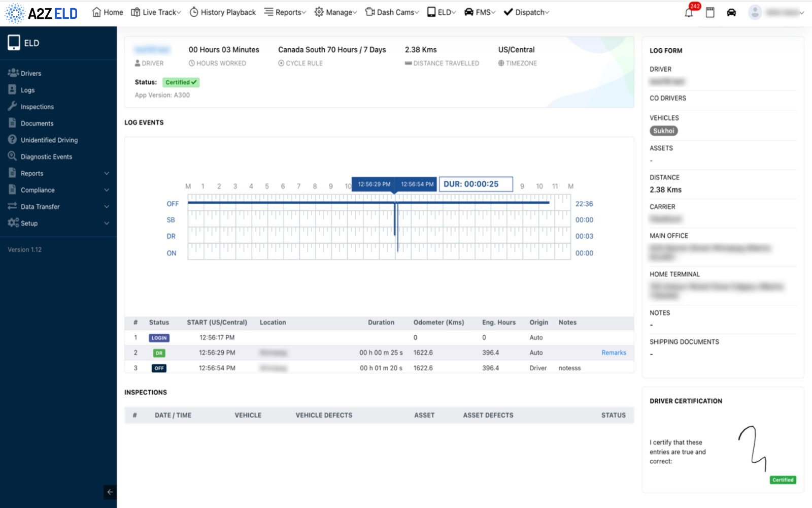Go to the Home menu item
The width and height of the screenshot is (812, 508).
(x=108, y=12)
